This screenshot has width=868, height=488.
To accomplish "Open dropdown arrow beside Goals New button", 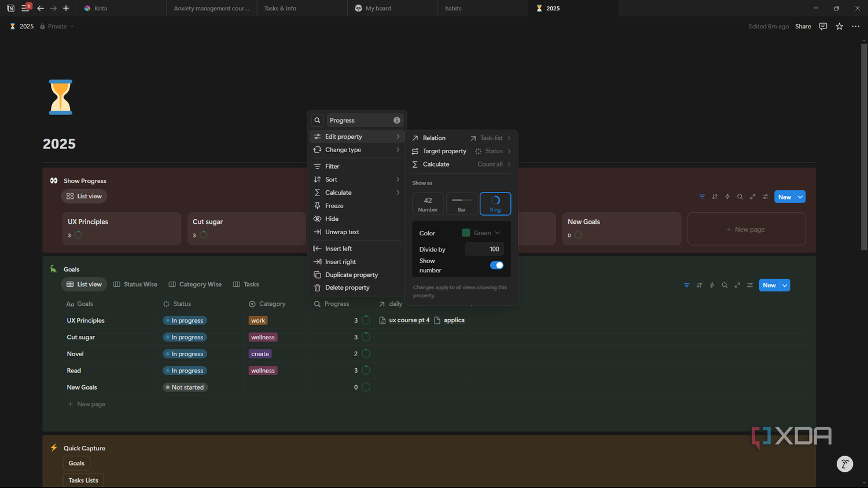I will (785, 285).
